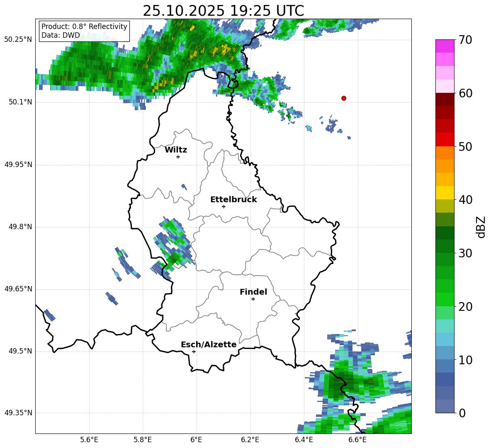Click the 0 value on the colorbar

click(462, 413)
